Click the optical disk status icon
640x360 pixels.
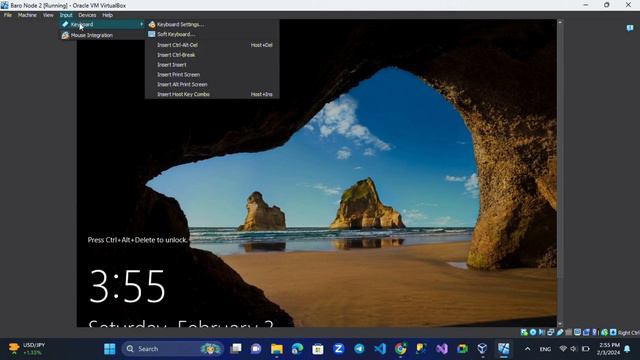533,332
